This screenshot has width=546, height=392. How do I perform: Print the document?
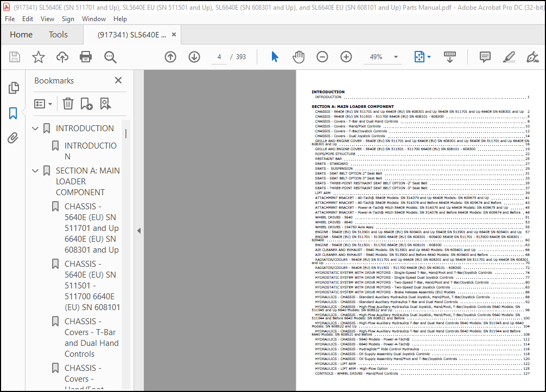click(86, 57)
